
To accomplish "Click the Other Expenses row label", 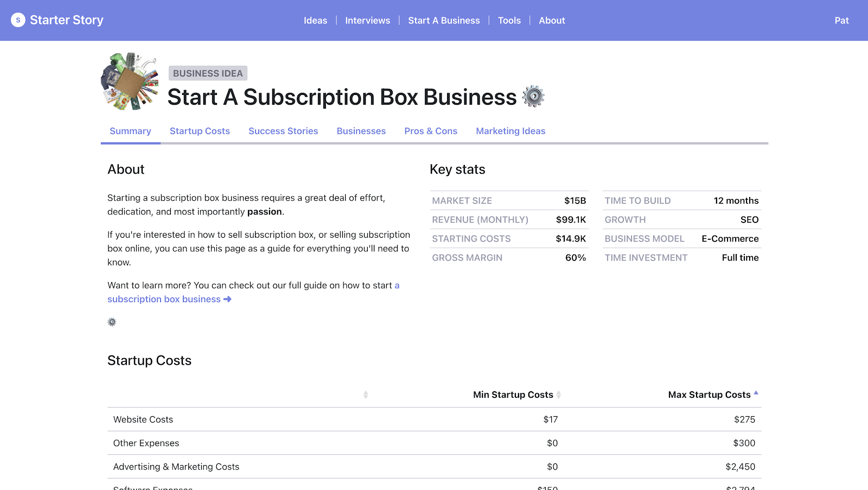I will coord(146,443).
